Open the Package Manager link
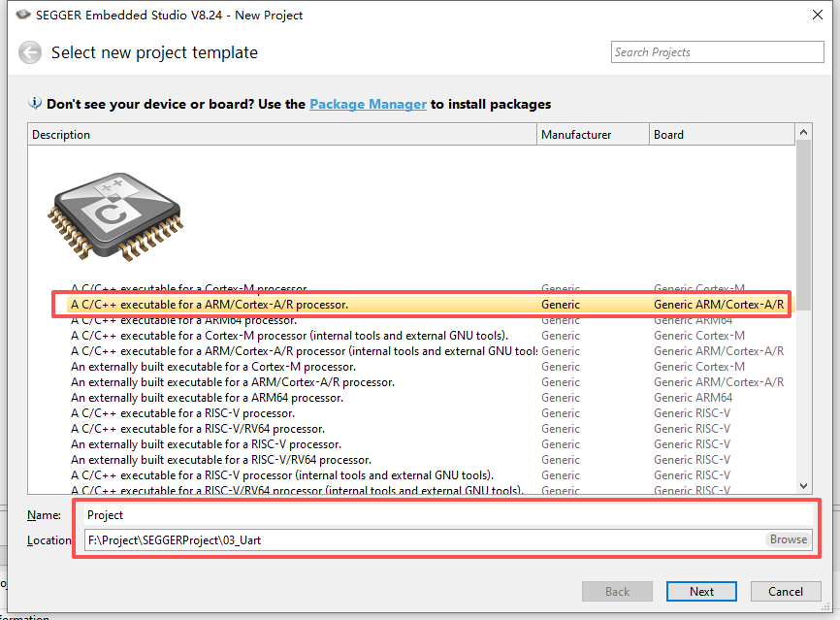Image resolution: width=840 pixels, height=620 pixels. (x=368, y=104)
